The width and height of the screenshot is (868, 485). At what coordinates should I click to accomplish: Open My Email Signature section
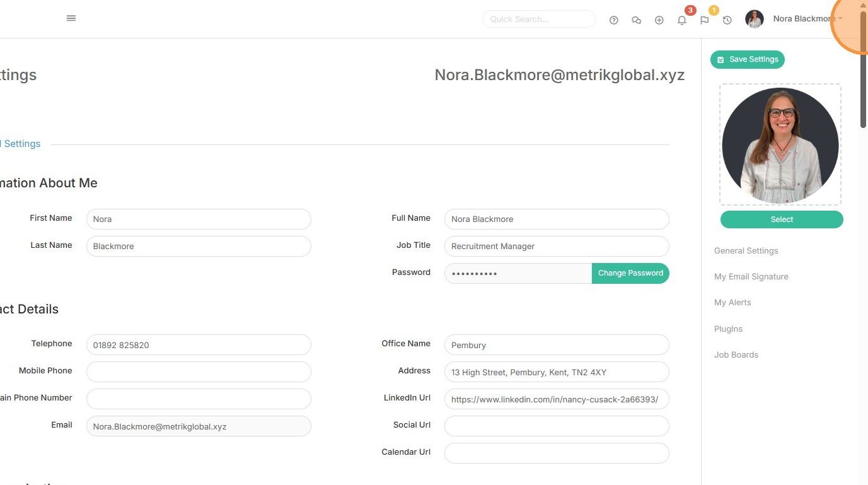751,276
